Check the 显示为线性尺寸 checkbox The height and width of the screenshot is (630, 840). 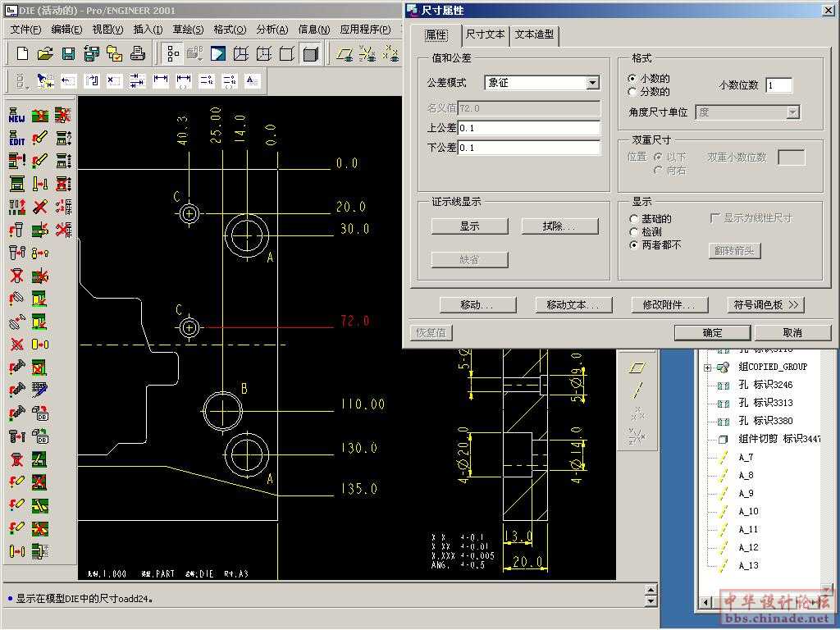714,218
